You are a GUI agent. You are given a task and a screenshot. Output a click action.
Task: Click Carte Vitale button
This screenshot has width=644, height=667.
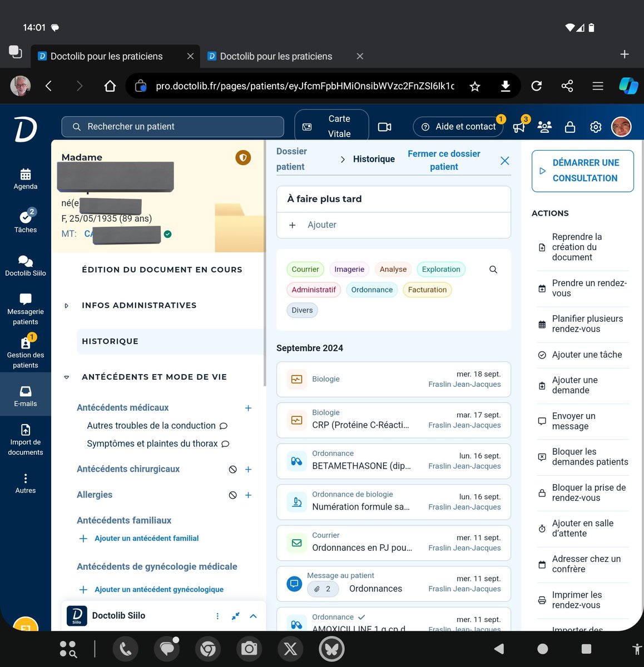331,127
